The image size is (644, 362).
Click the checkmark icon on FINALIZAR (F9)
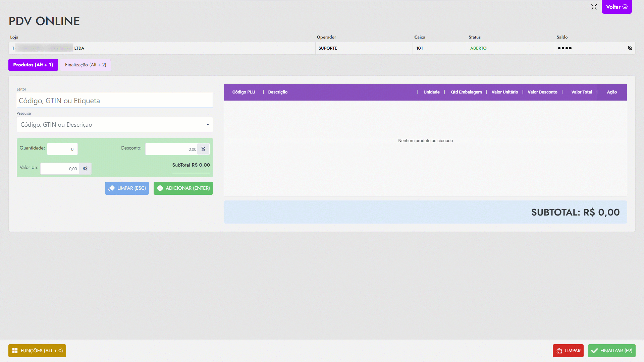(594, 351)
